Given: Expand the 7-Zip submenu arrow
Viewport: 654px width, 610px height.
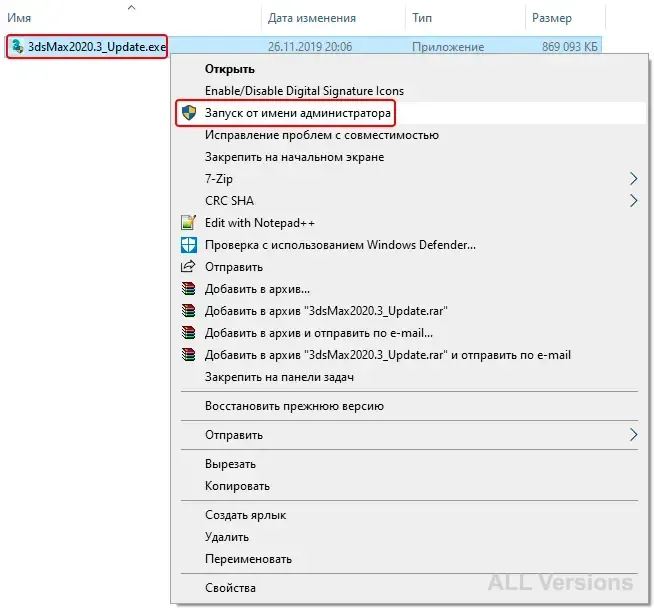Looking at the screenshot, I should click(634, 179).
